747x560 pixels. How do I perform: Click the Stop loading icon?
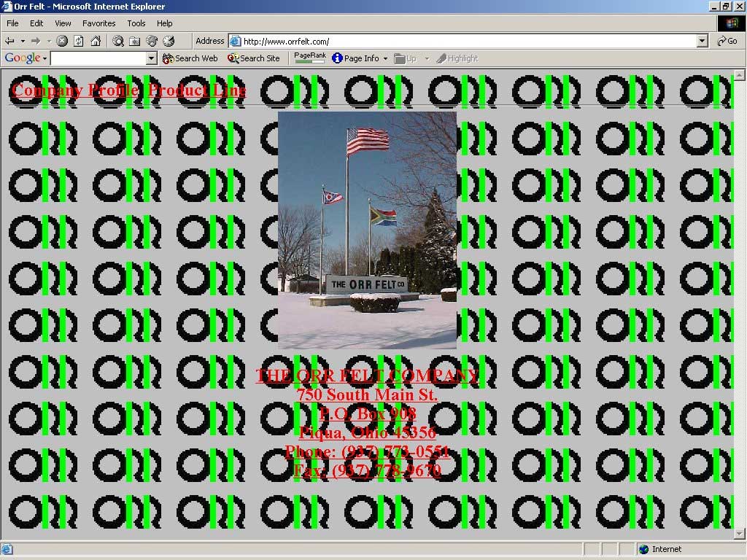[63, 42]
